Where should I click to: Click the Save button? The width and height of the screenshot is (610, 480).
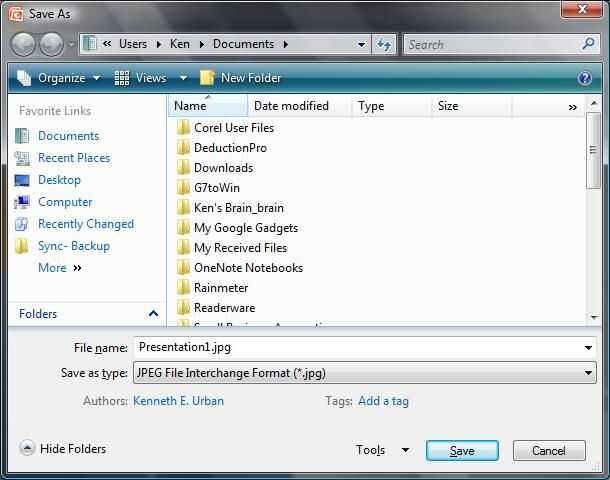462,451
